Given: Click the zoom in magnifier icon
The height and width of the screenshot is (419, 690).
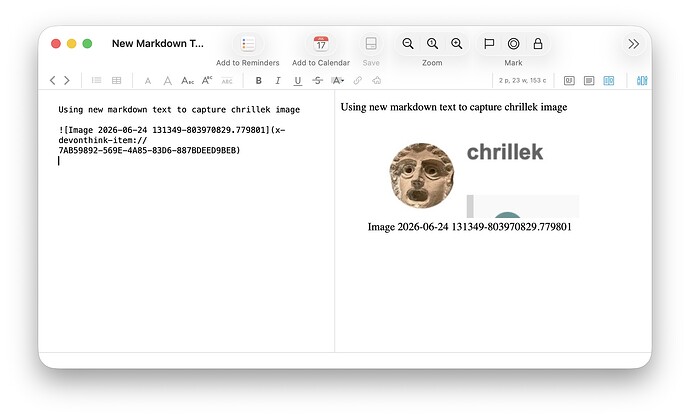Looking at the screenshot, I should click(x=457, y=44).
